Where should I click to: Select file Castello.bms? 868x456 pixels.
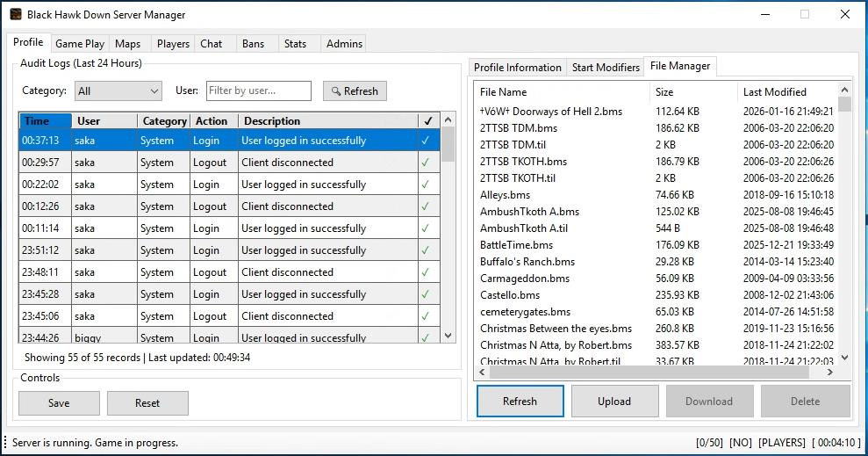(x=510, y=294)
